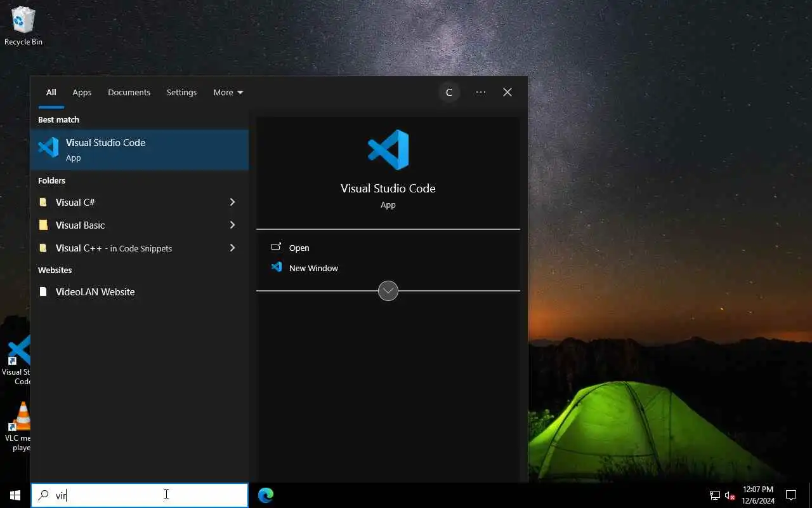Screen dimensions: 812x508
Task: Expand Visual Basic folder details arrow
Action: point(232,225)
